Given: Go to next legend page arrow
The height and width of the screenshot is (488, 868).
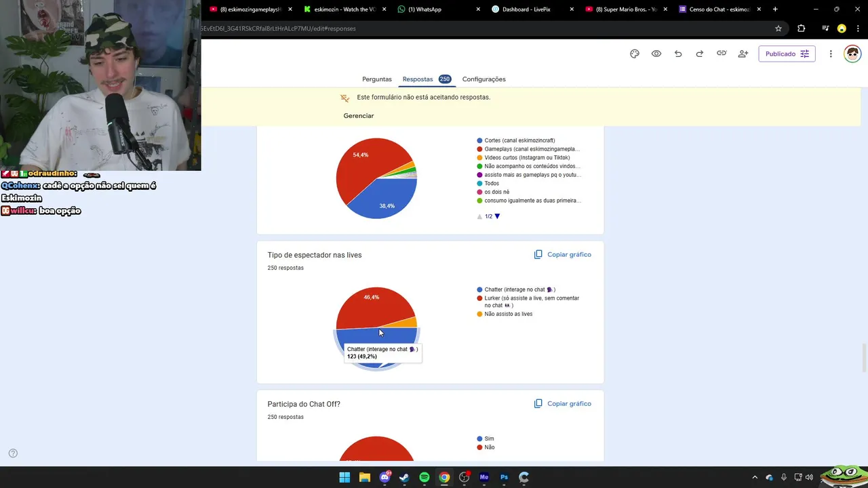Looking at the screenshot, I should (497, 216).
